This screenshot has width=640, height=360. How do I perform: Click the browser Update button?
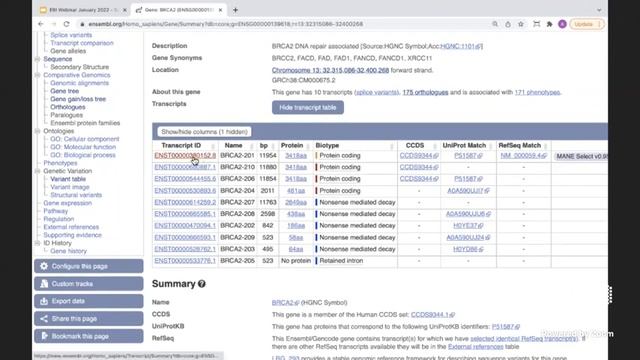coord(587,24)
